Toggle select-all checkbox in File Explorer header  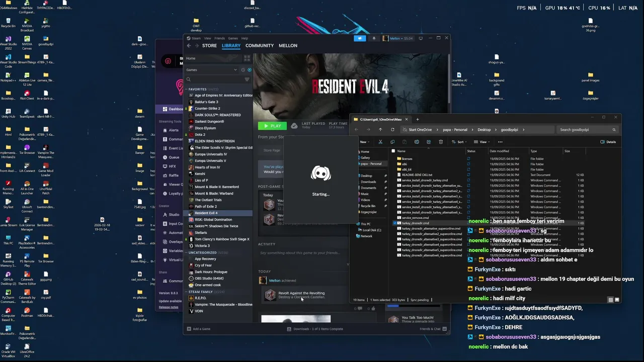(394, 151)
